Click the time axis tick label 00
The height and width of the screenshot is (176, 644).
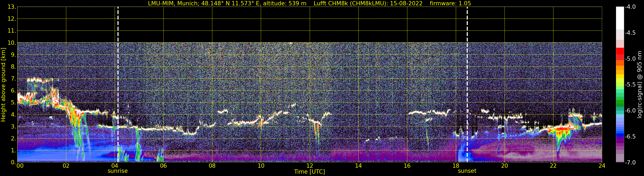(x=20, y=166)
